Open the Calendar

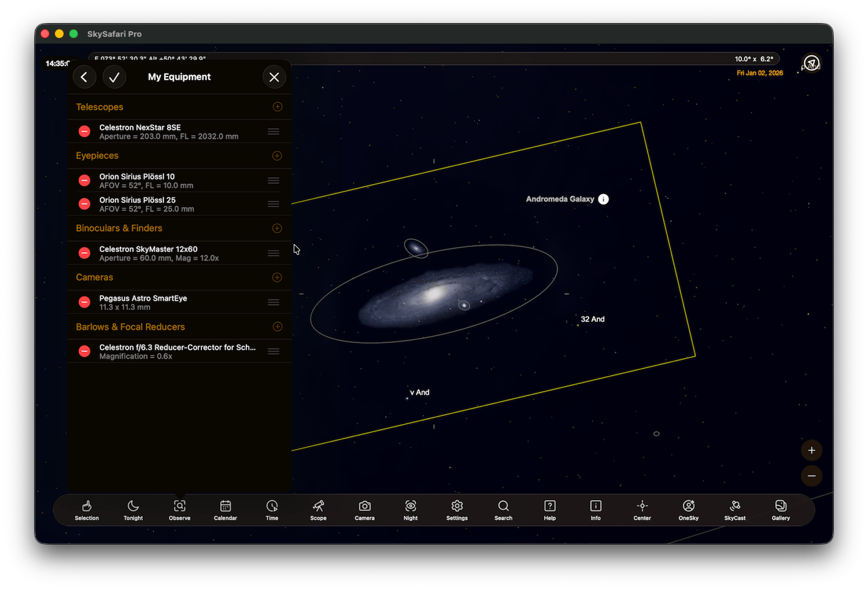(226, 510)
